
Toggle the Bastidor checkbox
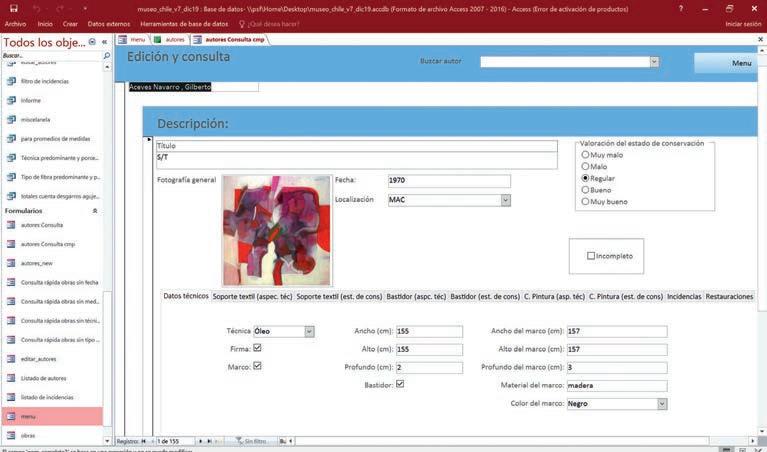tap(400, 384)
